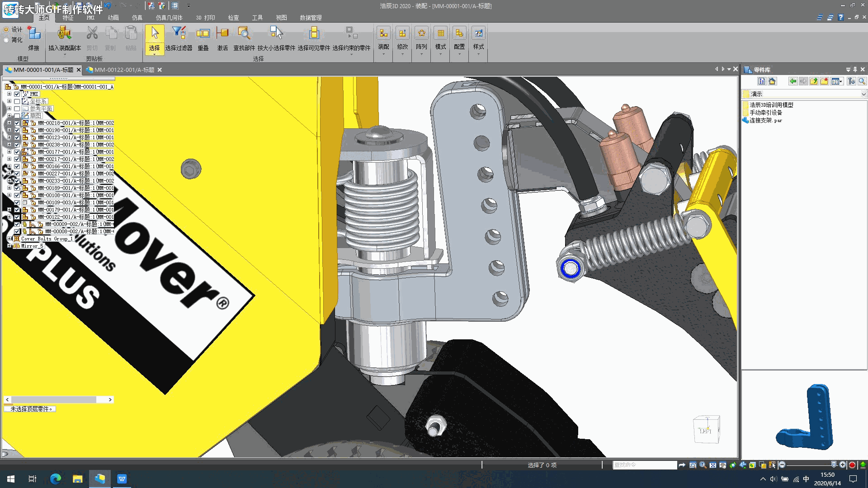
Task: Expand the Cover Bolts Group_1 node
Action: 9,239
